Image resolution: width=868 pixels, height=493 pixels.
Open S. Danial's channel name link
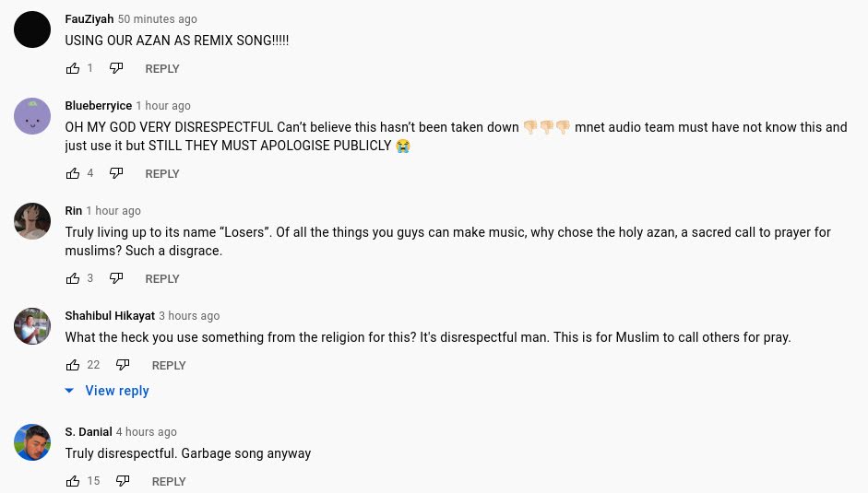pyautogui.click(x=89, y=431)
